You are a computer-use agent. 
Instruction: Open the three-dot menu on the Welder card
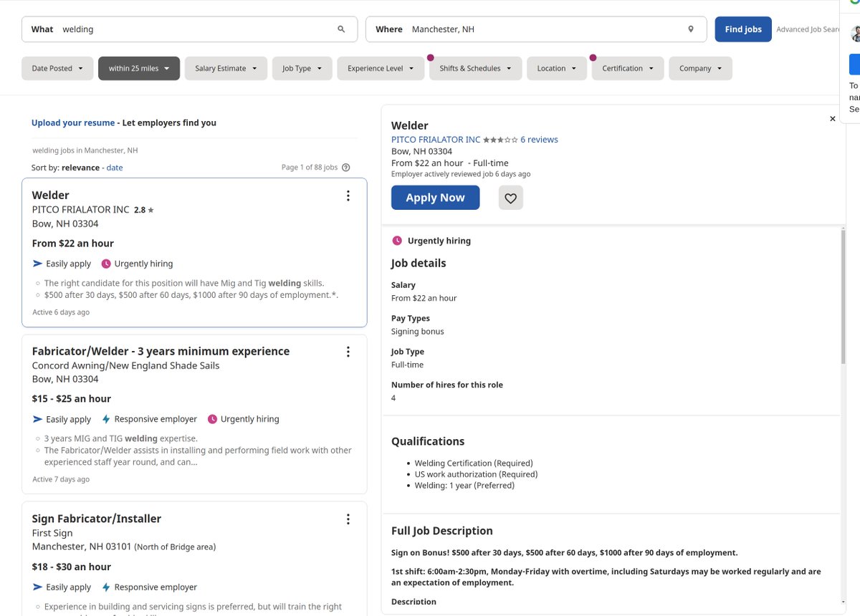coord(348,196)
